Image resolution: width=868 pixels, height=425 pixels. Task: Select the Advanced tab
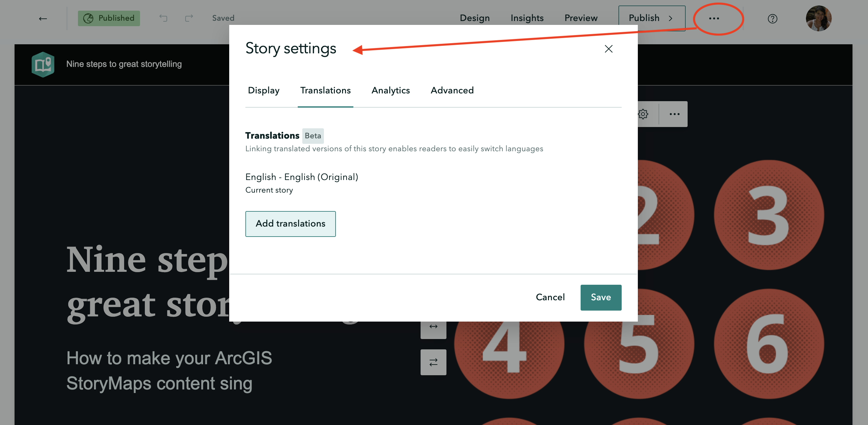(x=452, y=90)
